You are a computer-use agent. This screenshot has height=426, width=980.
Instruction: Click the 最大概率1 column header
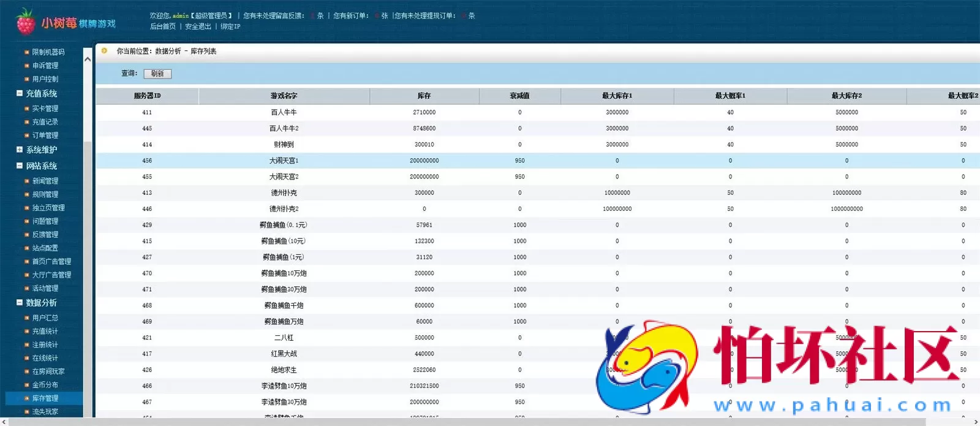coord(730,96)
